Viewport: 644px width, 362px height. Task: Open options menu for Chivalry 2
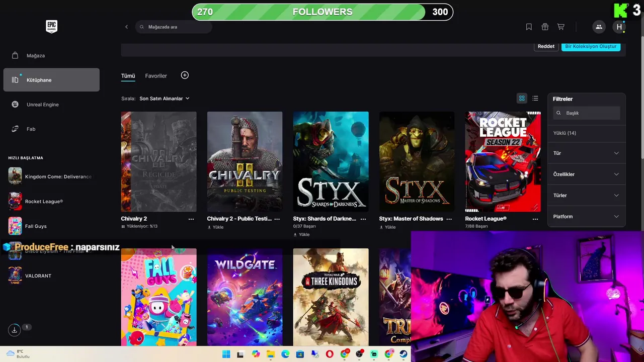pos(191,219)
